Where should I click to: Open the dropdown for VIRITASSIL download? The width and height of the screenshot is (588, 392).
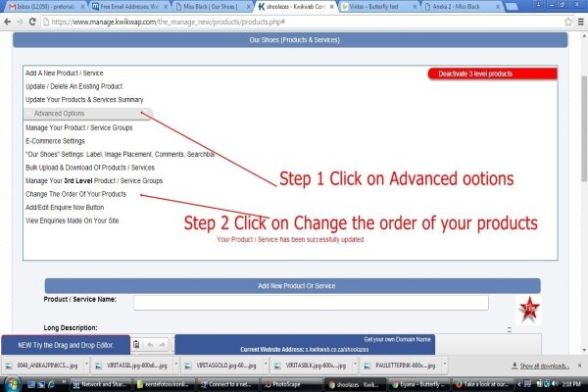(175, 364)
